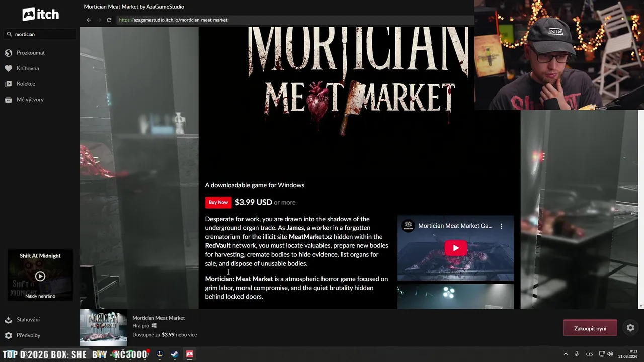Click the RedVault bold text

click(218, 246)
